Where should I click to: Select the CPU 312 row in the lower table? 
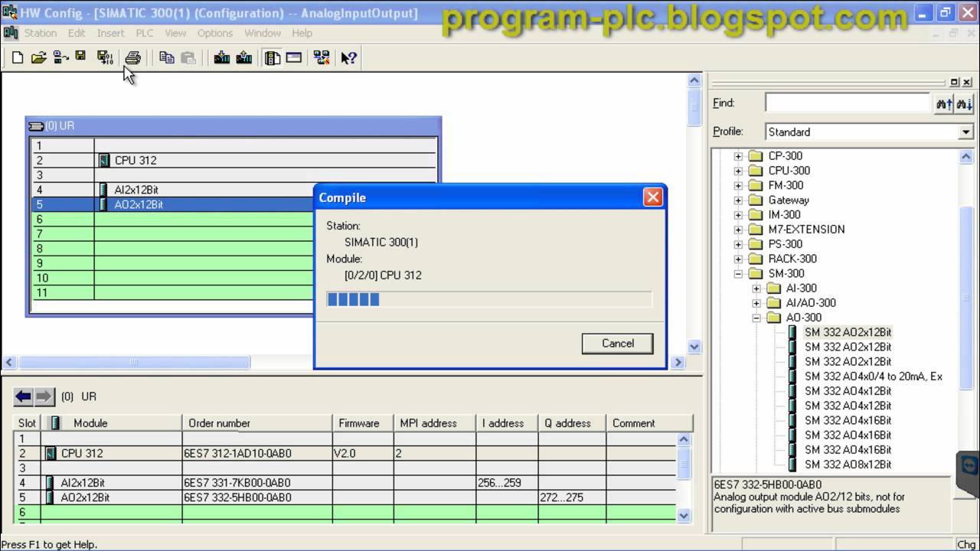point(345,453)
